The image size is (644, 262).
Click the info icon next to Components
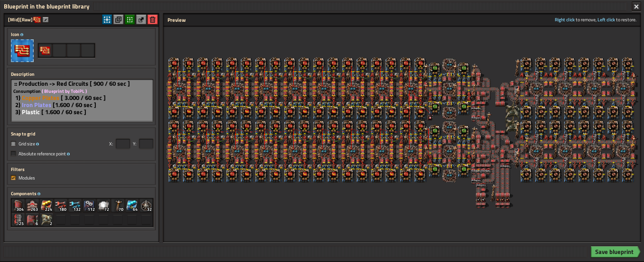(x=39, y=194)
